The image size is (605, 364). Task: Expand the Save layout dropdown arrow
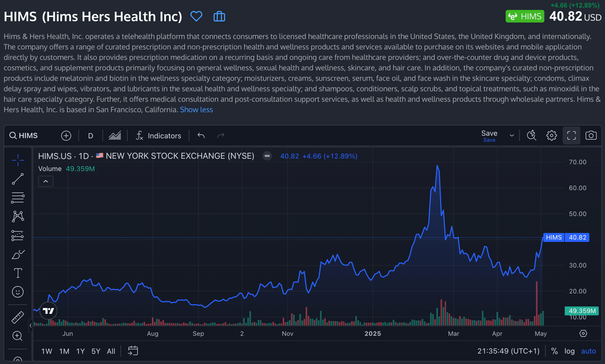point(512,136)
